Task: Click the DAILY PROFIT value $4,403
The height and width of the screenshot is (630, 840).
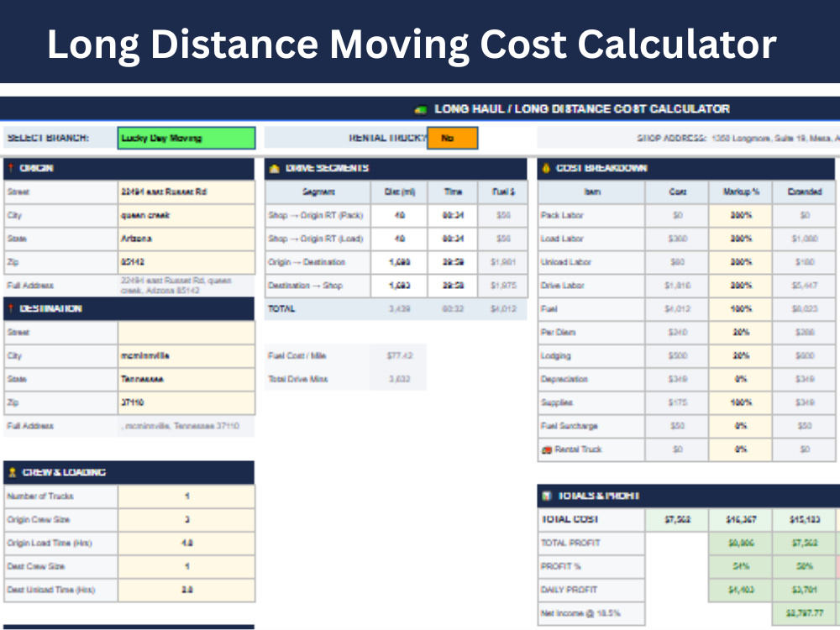Action: pyautogui.click(x=740, y=590)
